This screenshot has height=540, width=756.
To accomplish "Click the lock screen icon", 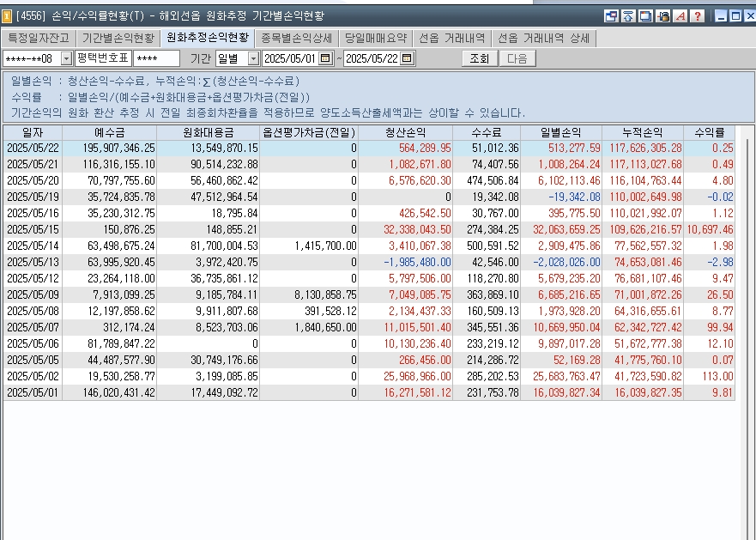I will (x=663, y=16).
